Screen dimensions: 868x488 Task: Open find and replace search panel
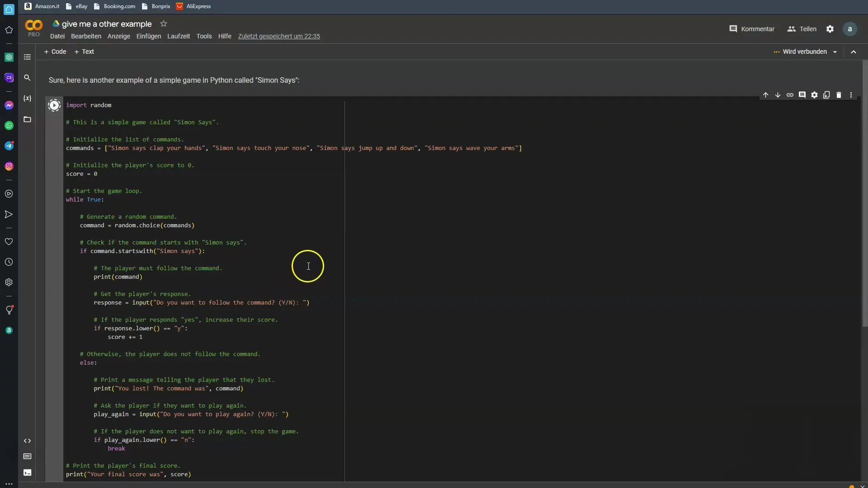pos(27,78)
